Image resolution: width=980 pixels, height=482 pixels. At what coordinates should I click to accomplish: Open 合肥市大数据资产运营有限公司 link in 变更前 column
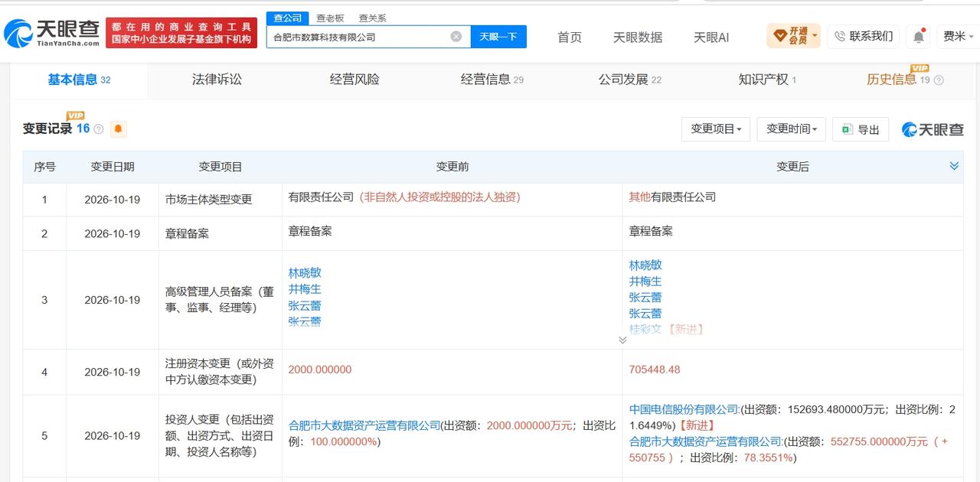(364, 425)
